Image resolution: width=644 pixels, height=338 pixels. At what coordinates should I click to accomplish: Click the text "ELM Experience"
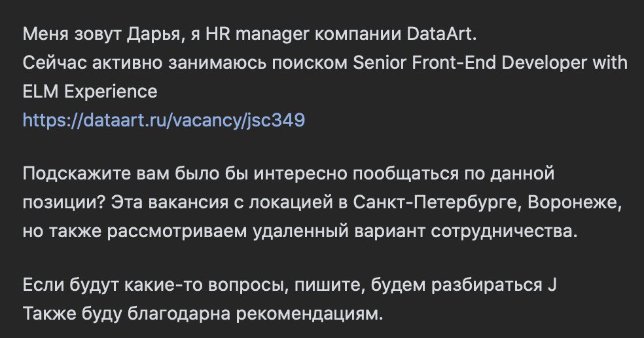coord(90,92)
